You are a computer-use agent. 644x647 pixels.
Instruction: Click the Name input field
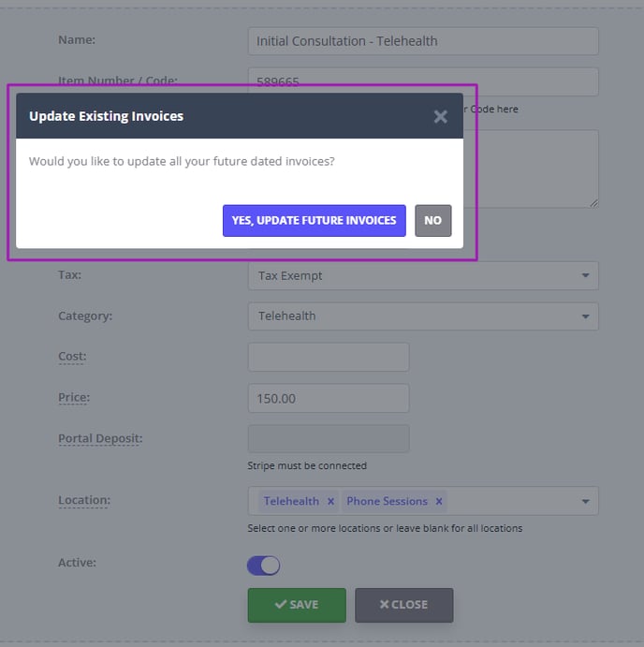click(x=423, y=41)
